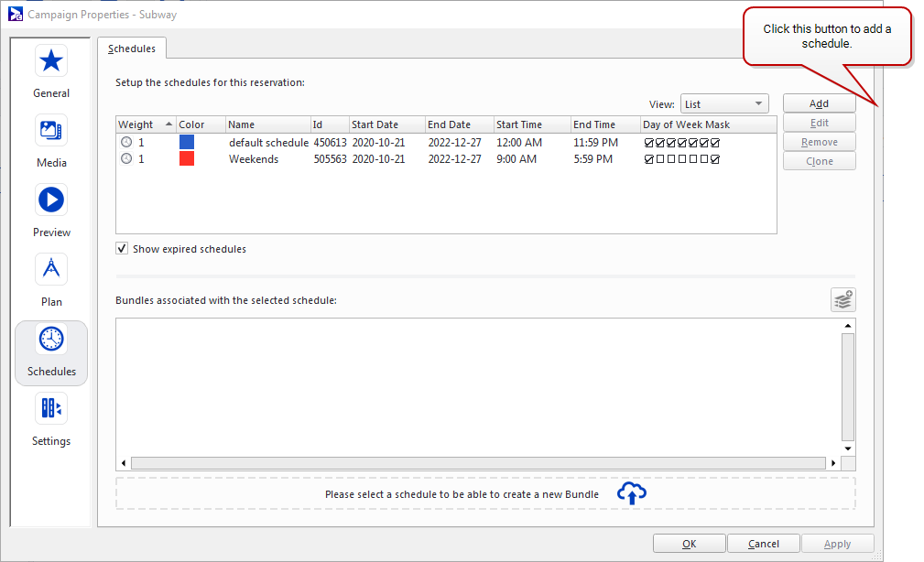
Task: Select the Schedules clock icon
Action: click(51, 340)
